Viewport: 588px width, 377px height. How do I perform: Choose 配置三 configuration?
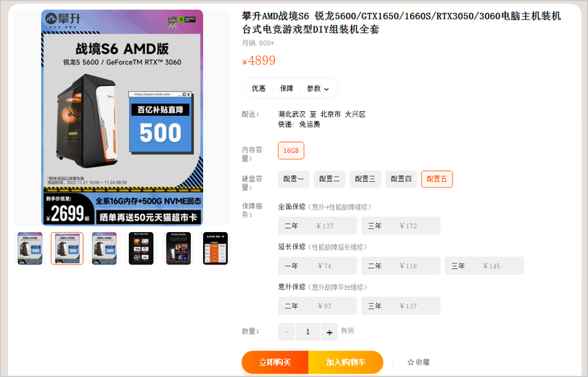pyautogui.click(x=365, y=179)
